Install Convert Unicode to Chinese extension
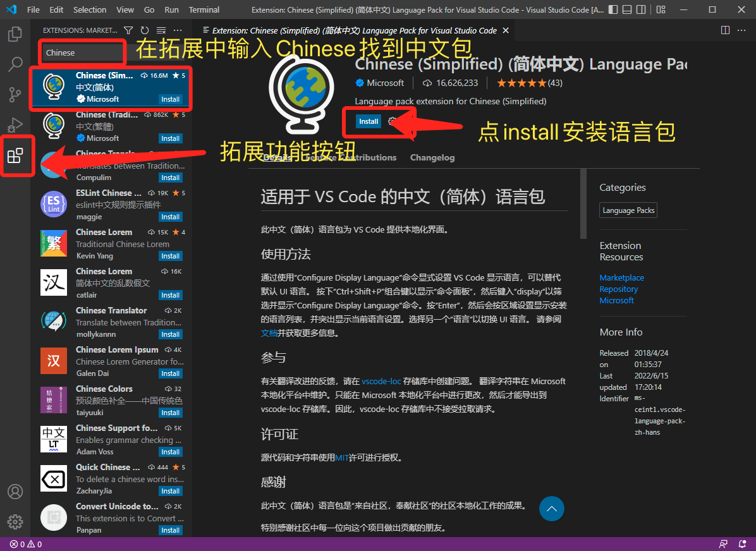Viewport: 756px width, 551px height. point(170,530)
